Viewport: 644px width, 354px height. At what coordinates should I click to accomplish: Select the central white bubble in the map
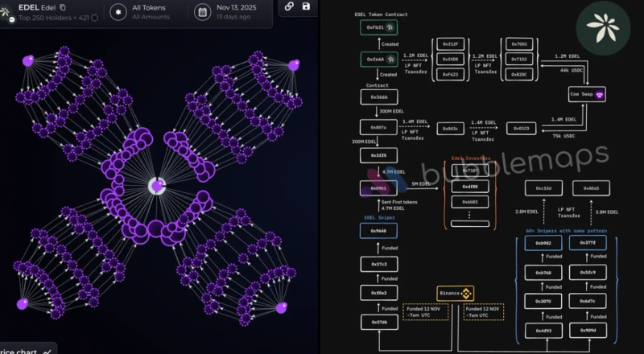coord(158,186)
